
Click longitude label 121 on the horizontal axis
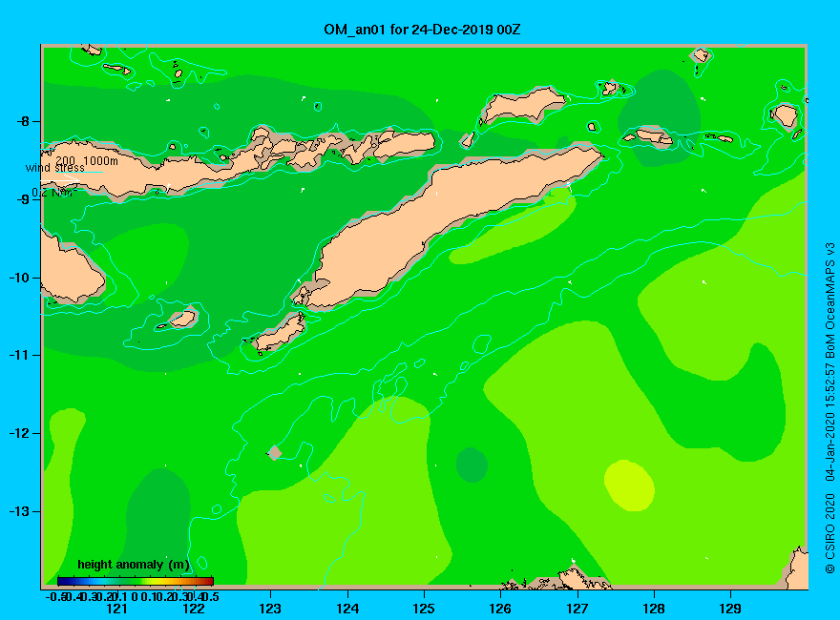point(116,609)
